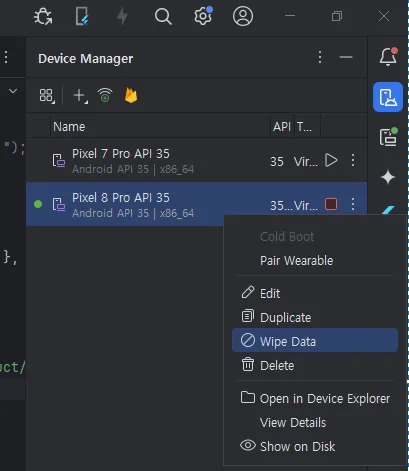The image size is (409, 471).
Task: Click the Type column header
Action: tap(307, 127)
